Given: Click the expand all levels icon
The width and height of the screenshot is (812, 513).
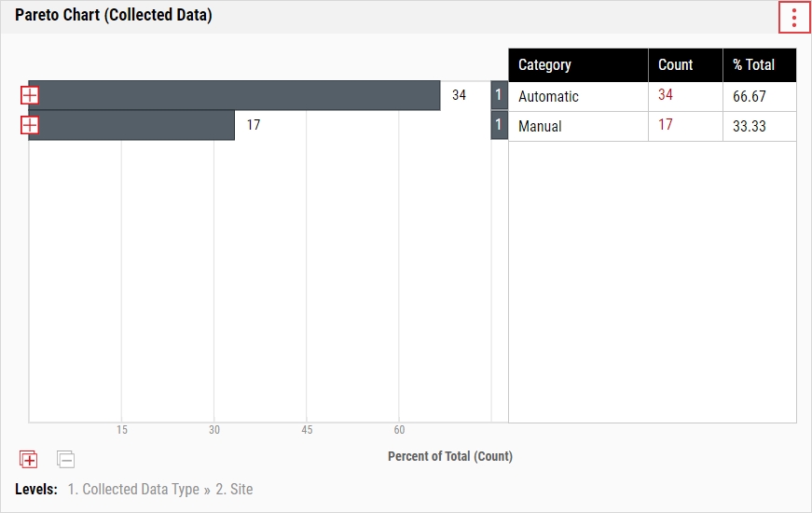Looking at the screenshot, I should [28, 459].
